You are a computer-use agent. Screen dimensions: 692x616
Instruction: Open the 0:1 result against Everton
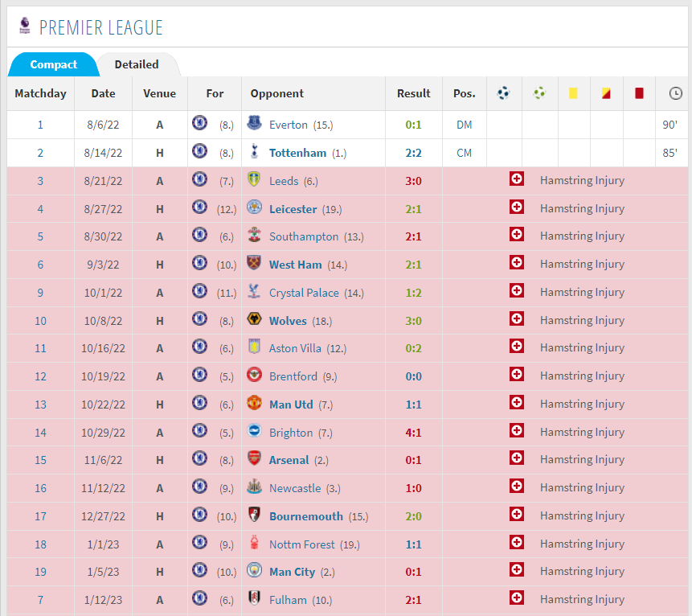pyautogui.click(x=414, y=125)
